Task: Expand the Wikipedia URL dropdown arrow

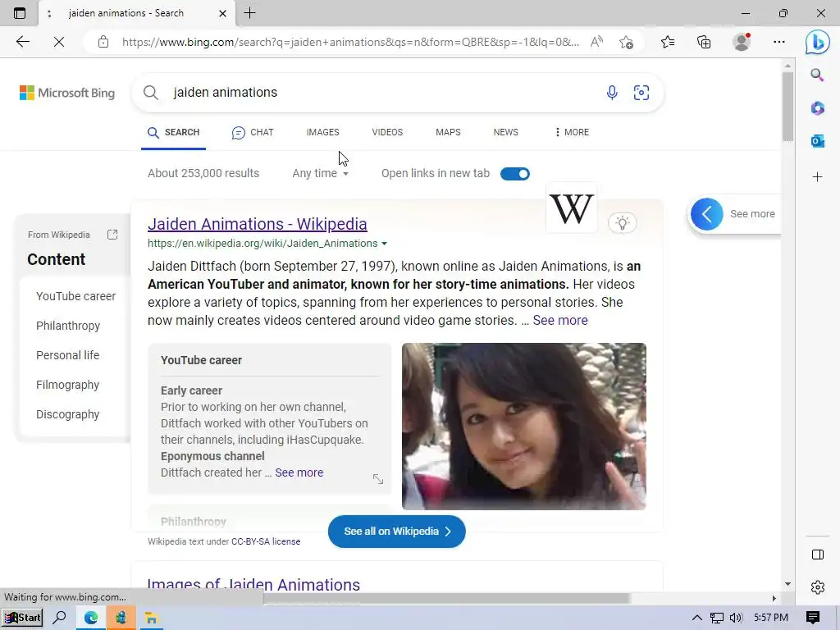Action: (x=384, y=244)
